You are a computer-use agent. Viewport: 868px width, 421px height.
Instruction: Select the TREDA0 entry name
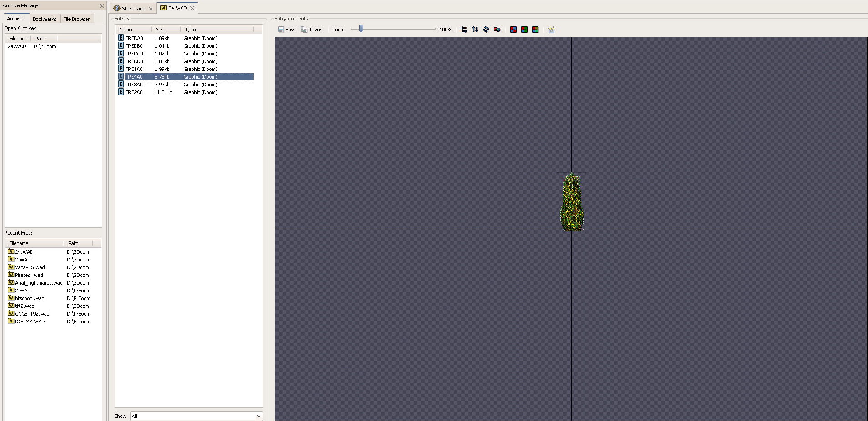click(134, 38)
